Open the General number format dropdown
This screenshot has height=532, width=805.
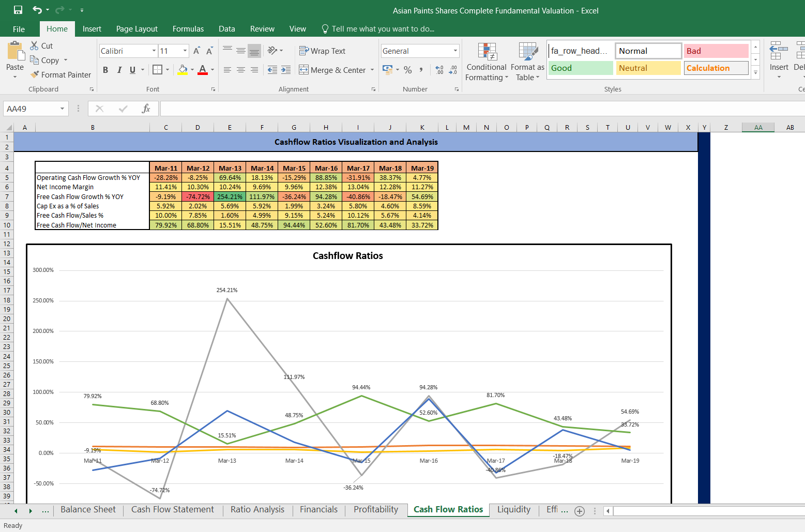click(455, 51)
